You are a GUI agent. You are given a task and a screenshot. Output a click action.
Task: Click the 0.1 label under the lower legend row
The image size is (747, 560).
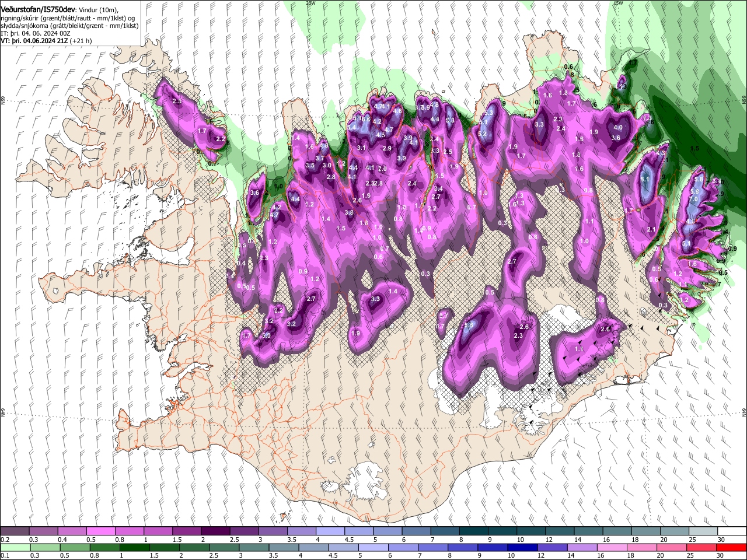[5, 555]
